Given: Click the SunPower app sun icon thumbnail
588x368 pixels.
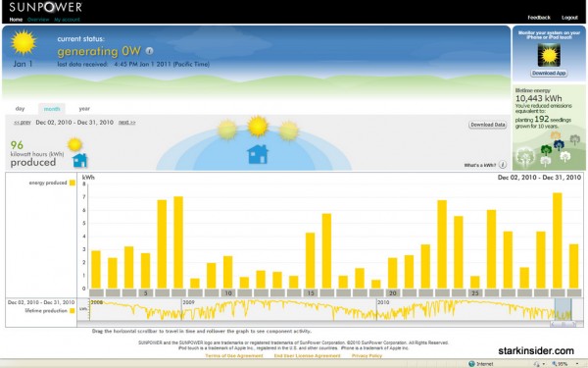Looking at the screenshot, I should coord(549,55).
